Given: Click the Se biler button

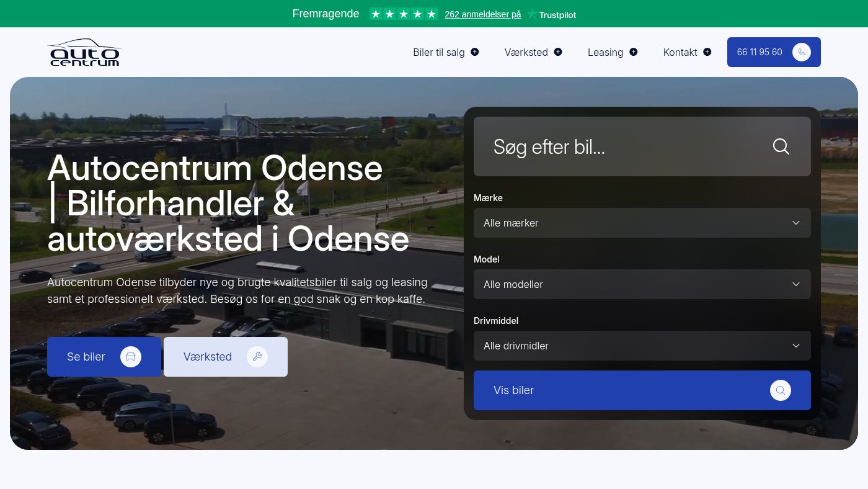Looking at the screenshot, I should [x=104, y=357].
